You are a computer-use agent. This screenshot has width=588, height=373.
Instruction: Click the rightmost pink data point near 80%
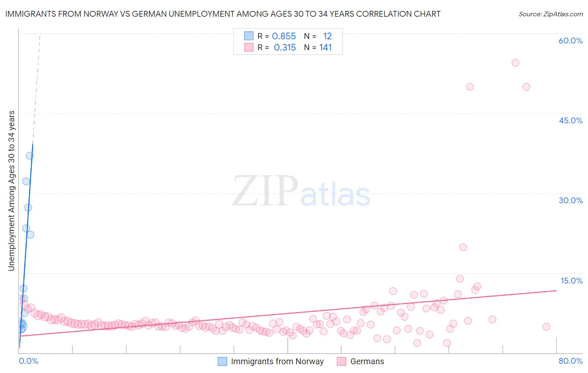pyautogui.click(x=546, y=327)
